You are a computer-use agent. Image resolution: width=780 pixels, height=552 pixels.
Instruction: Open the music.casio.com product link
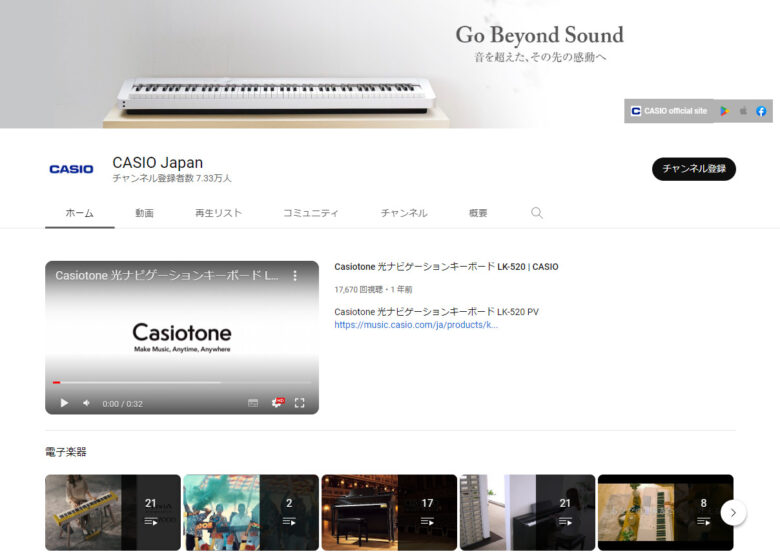click(x=416, y=325)
